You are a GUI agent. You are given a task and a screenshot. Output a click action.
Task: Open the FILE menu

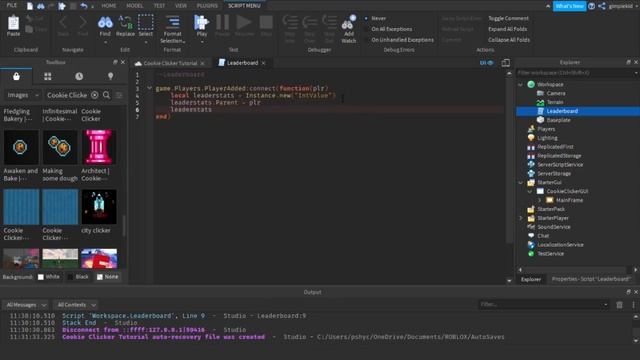(12, 6)
